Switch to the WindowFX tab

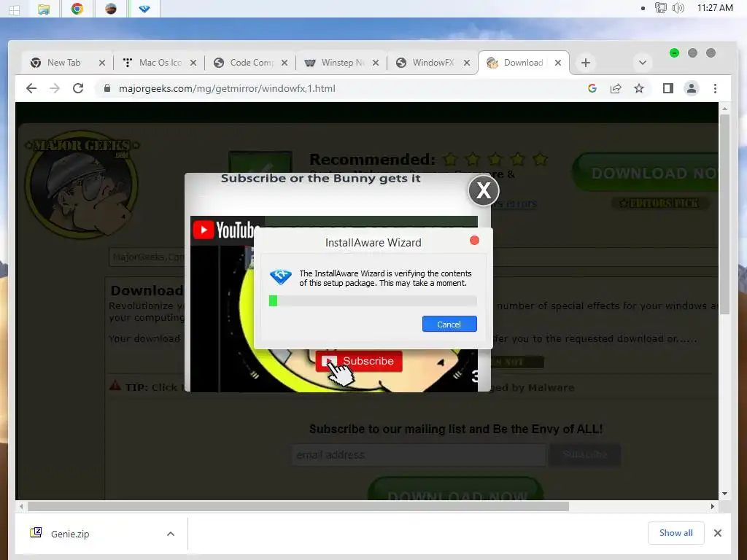pos(433,63)
